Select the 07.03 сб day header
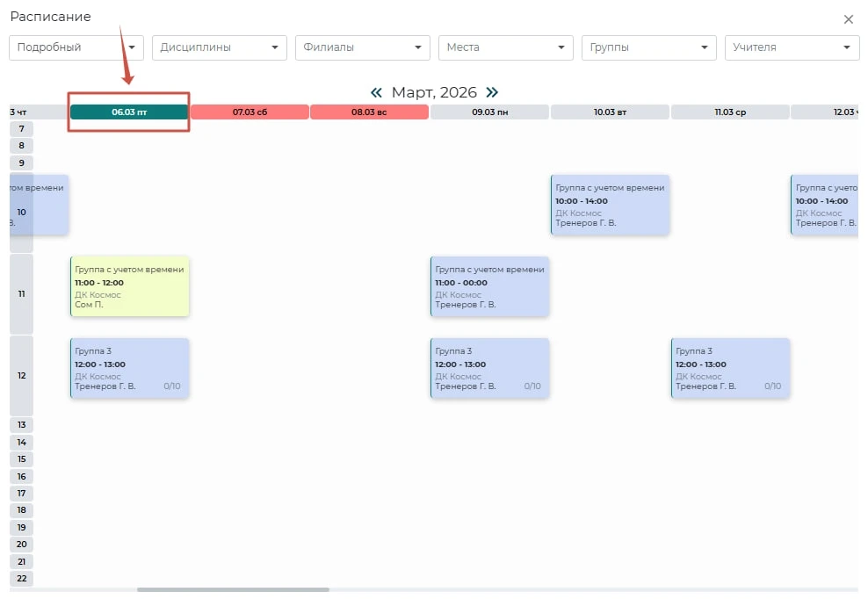Image resolution: width=868 pixels, height=599 pixels. [x=250, y=112]
